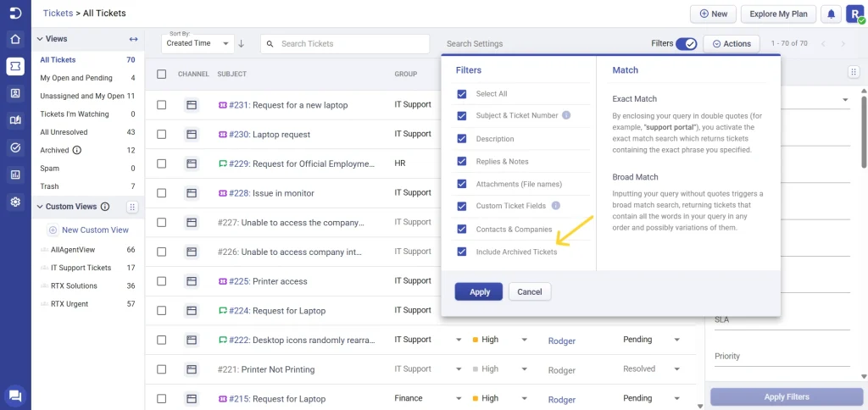Go to next page arrow
Image resolution: width=868 pixels, height=410 pixels.
click(x=843, y=44)
